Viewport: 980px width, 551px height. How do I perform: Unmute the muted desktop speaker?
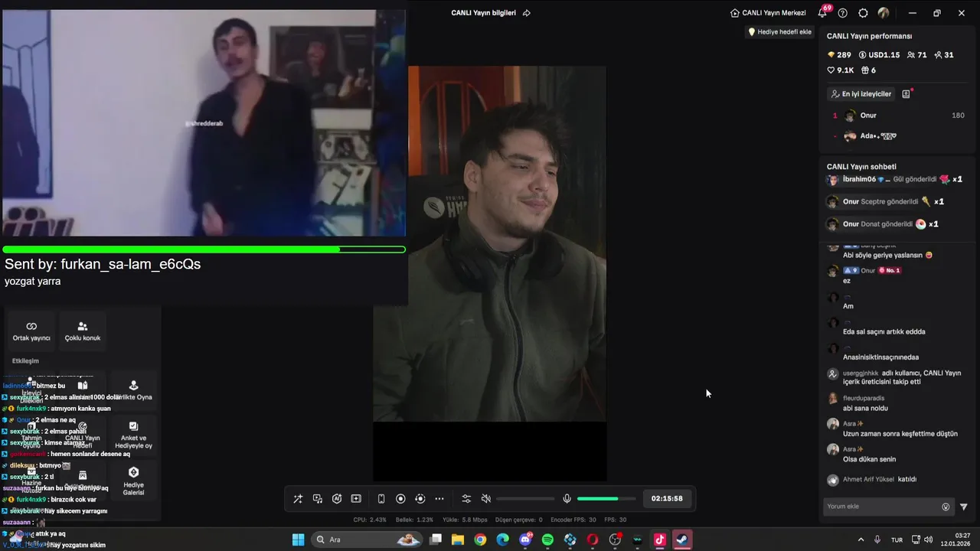[x=485, y=499]
